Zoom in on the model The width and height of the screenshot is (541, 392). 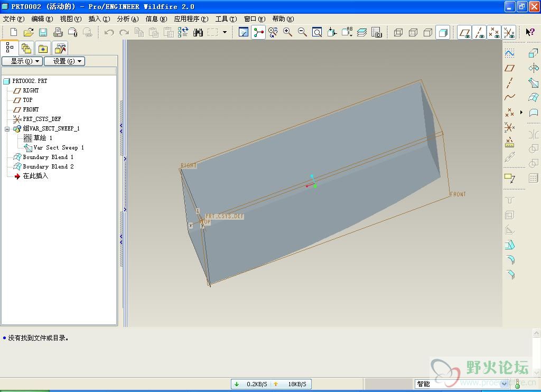pyautogui.click(x=288, y=32)
